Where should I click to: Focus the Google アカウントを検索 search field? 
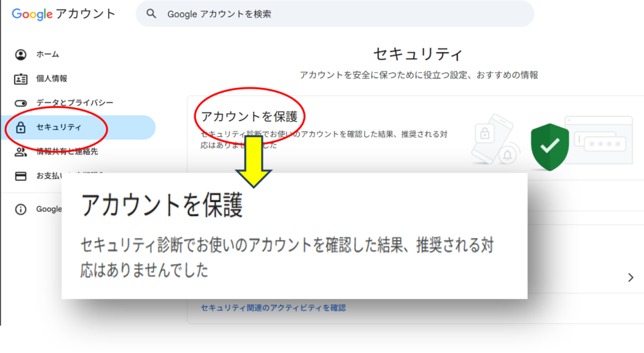click(x=340, y=14)
